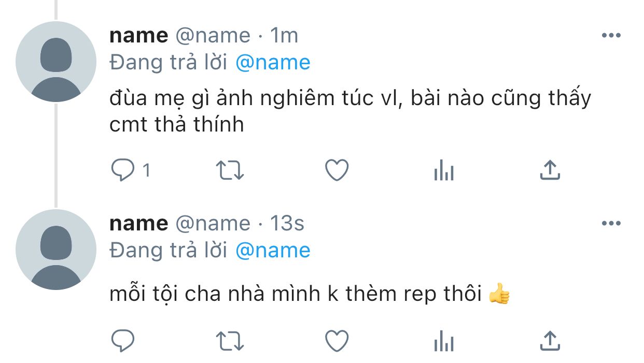View analytics of the first tweet
The height and width of the screenshot is (363, 644).
(x=443, y=170)
